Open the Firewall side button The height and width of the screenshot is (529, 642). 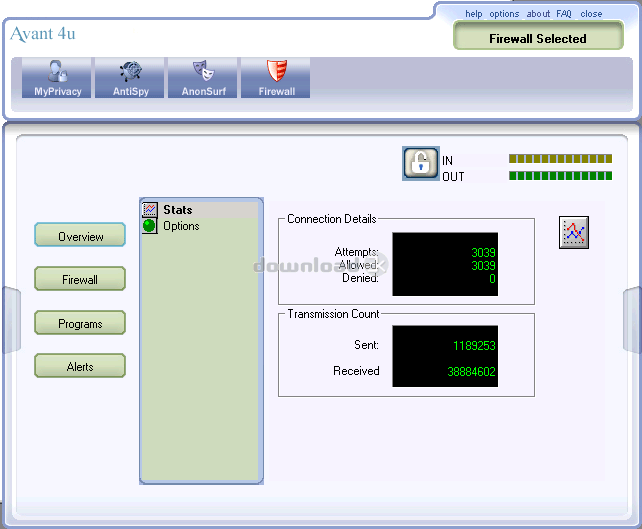click(x=80, y=279)
